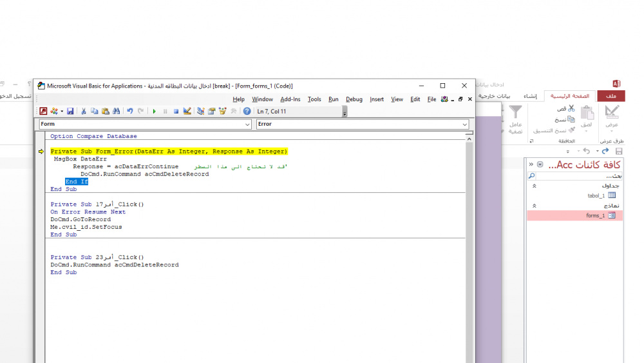Switch to الصفحة الرئيسية tab in Access

click(x=570, y=96)
